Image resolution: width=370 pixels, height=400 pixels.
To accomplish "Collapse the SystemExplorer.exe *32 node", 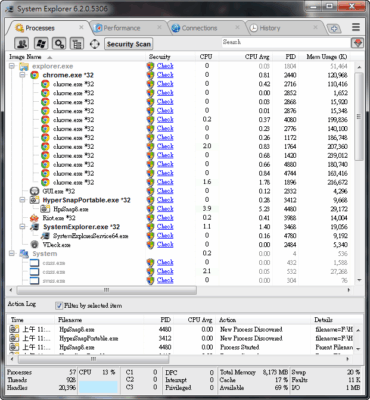I will [22, 227].
